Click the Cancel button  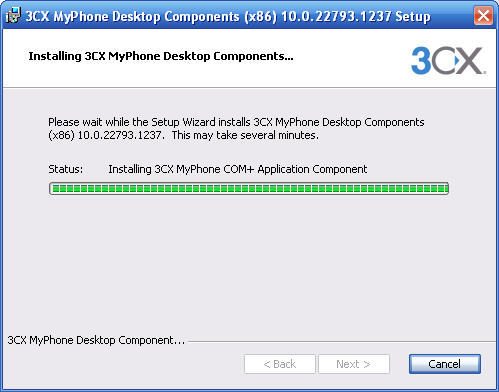tap(445, 364)
